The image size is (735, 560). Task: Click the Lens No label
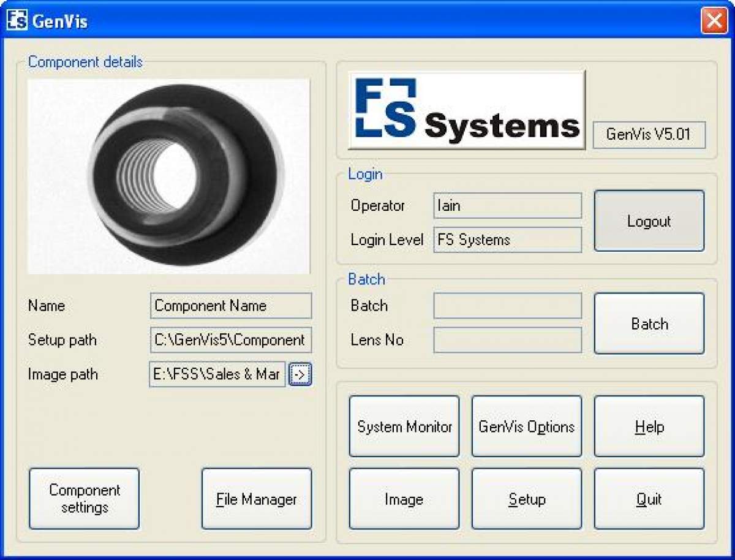[377, 340]
